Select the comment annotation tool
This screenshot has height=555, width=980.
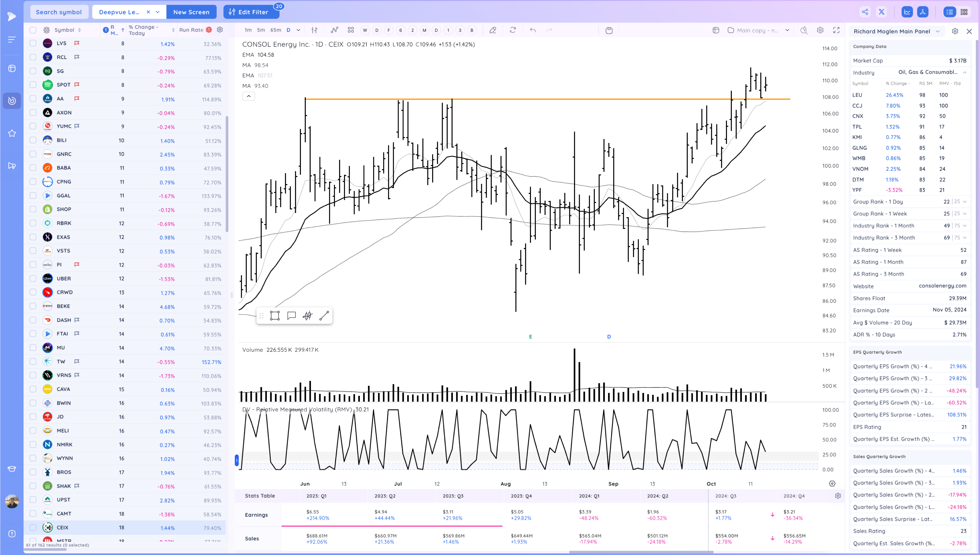(x=291, y=315)
